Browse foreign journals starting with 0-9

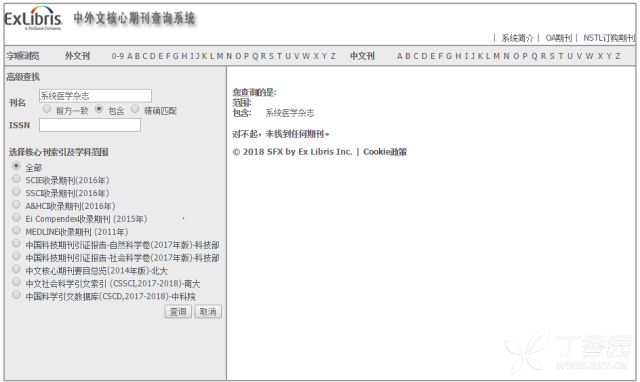tap(118, 56)
